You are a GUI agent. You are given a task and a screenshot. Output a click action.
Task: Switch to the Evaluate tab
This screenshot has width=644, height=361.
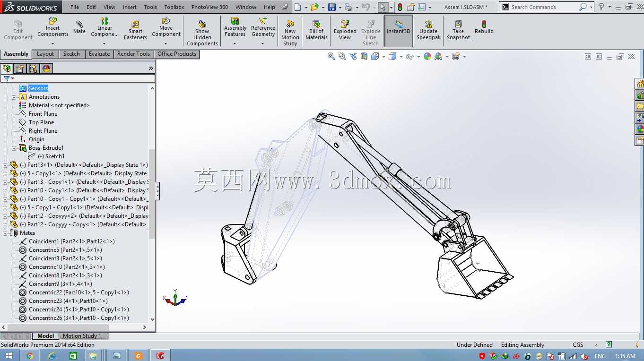(x=99, y=54)
